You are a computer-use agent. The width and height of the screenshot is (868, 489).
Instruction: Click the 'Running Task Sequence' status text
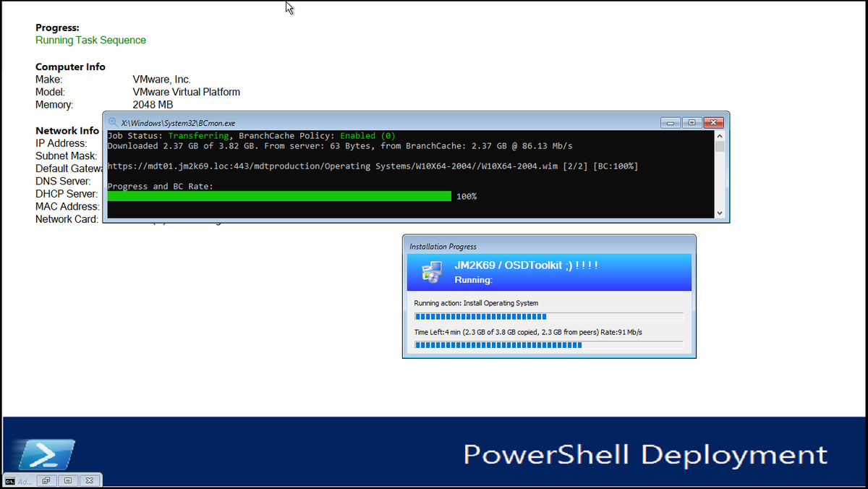point(90,41)
